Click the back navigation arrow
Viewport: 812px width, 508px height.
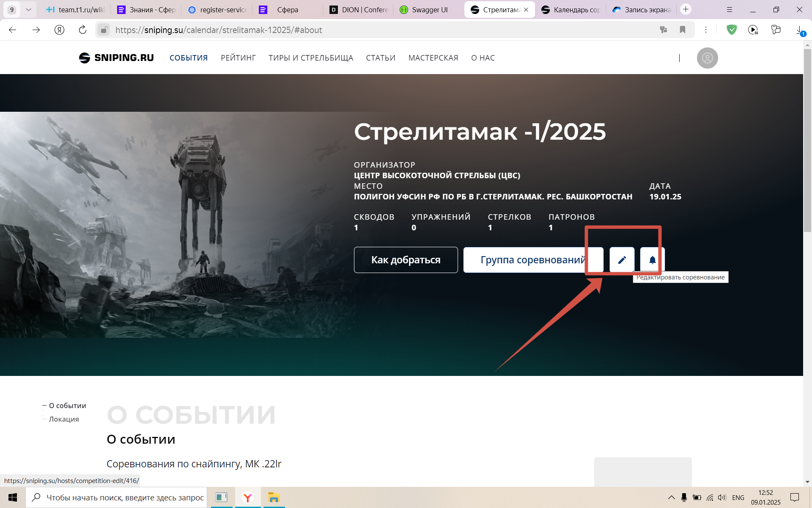[13, 30]
